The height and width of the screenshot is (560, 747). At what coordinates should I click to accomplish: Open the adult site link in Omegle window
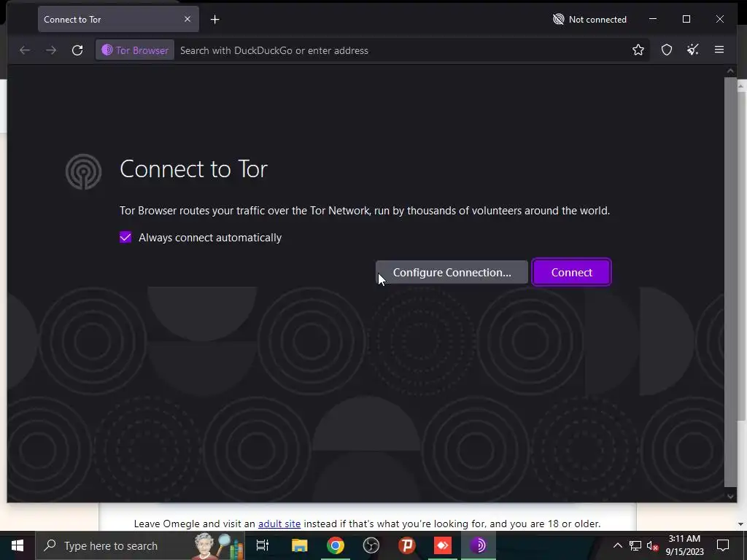click(279, 524)
